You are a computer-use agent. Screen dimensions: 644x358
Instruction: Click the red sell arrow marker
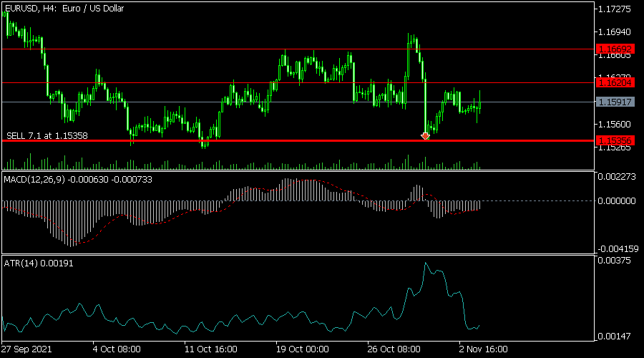pos(425,136)
